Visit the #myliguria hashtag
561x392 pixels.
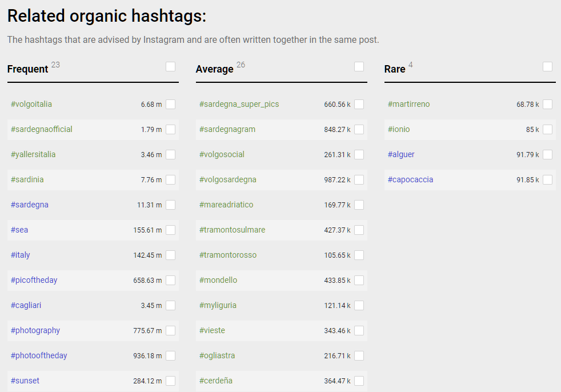tap(218, 305)
